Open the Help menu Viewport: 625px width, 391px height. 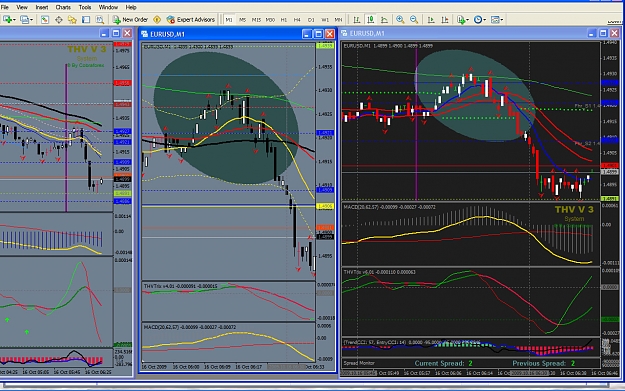pyautogui.click(x=131, y=7)
